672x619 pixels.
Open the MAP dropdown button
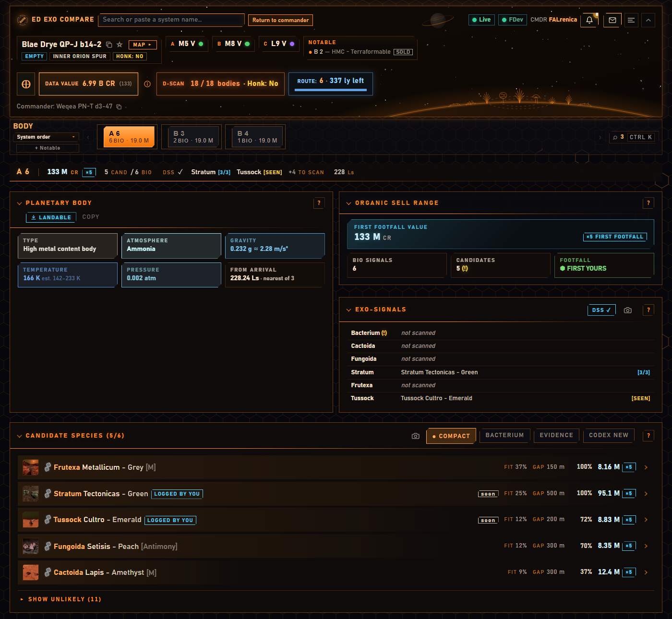click(x=143, y=45)
